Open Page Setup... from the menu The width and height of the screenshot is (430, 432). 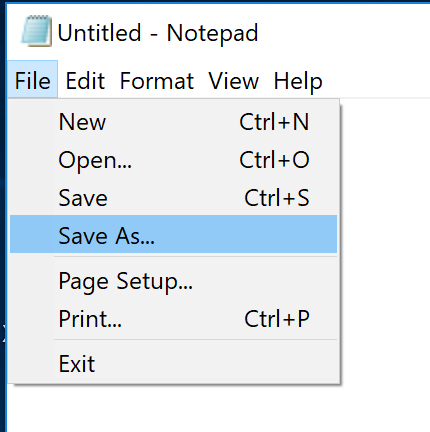coord(173,281)
